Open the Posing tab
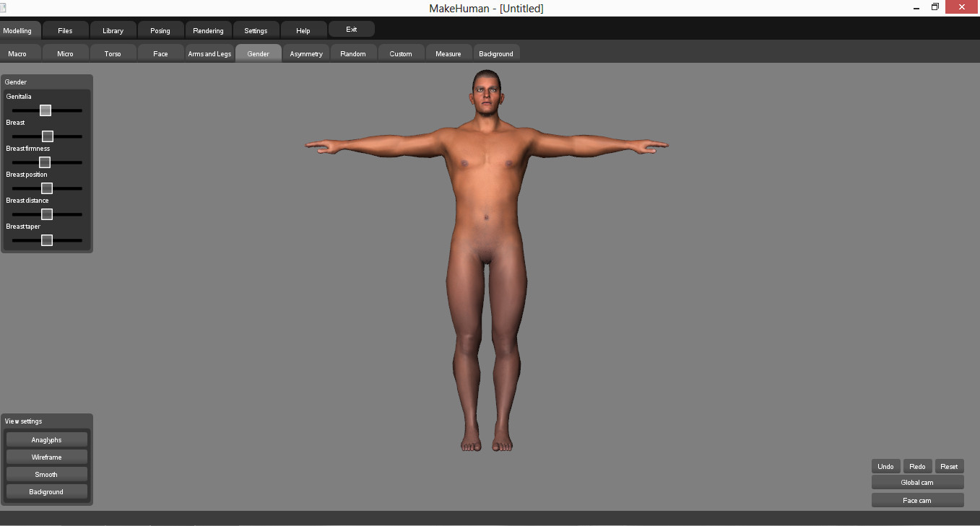 click(160, 30)
